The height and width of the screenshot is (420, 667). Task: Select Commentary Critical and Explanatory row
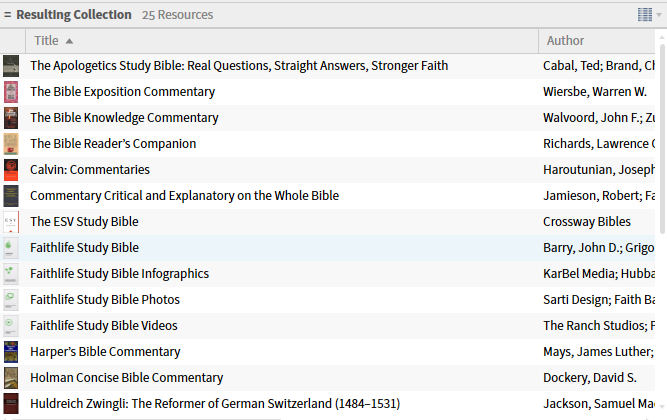(x=184, y=196)
